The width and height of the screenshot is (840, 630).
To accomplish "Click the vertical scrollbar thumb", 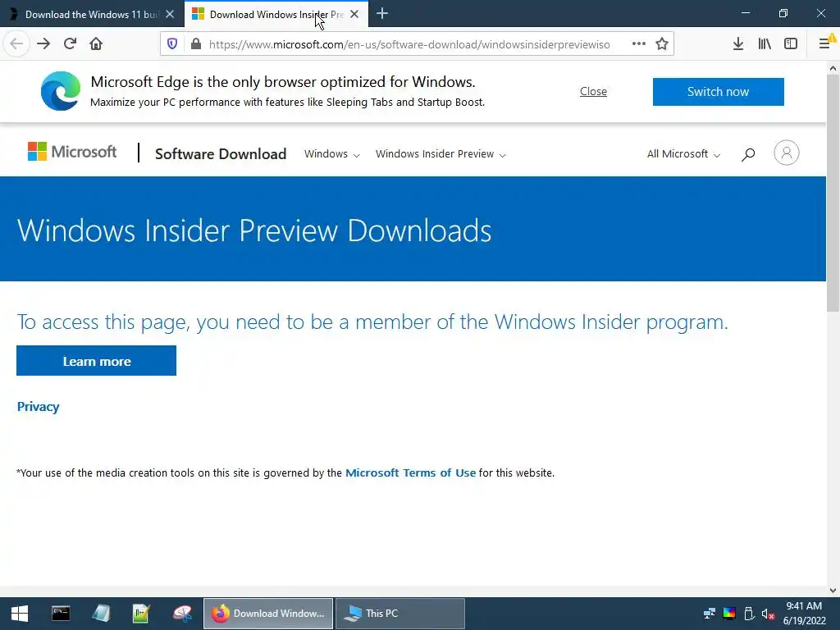I will point(833,193).
